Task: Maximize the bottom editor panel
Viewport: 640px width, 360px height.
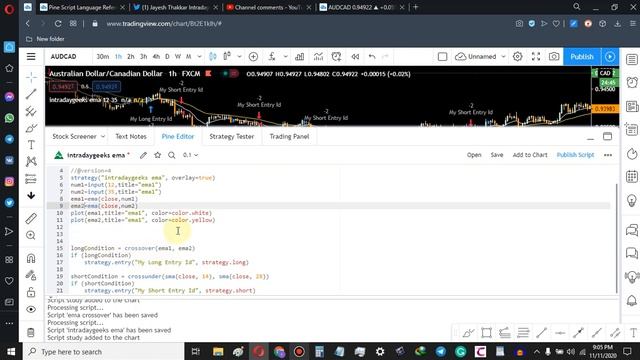Action: pos(607,137)
